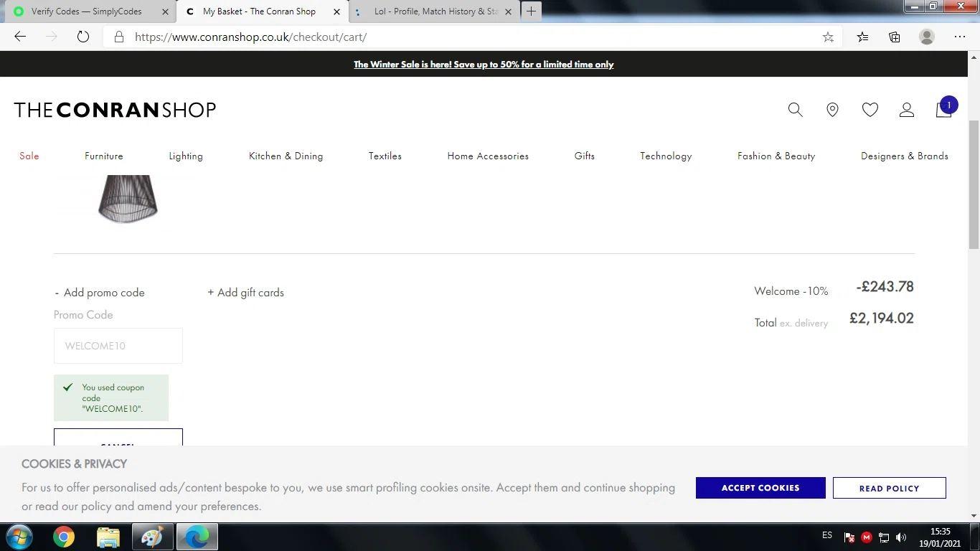Open the Fashion & Beauty menu
The width and height of the screenshot is (980, 551).
click(x=776, y=156)
